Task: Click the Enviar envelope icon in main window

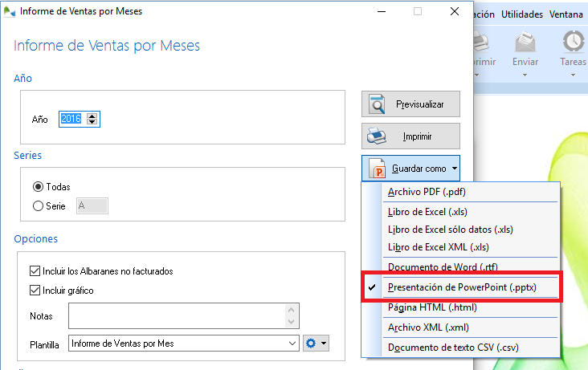Action: [525, 42]
